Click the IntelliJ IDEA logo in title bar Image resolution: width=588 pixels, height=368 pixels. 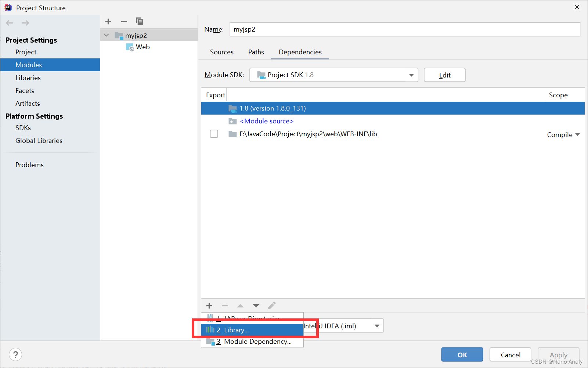pos(8,8)
